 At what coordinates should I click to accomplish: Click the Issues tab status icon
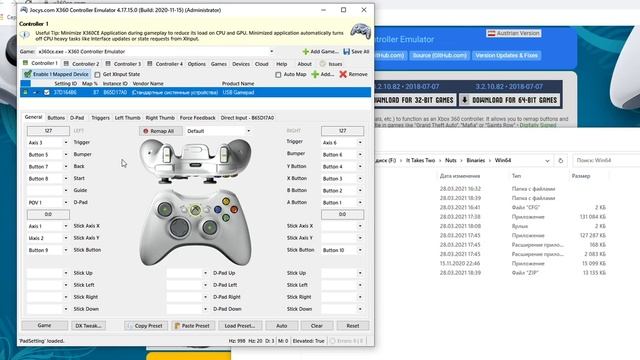(323, 64)
